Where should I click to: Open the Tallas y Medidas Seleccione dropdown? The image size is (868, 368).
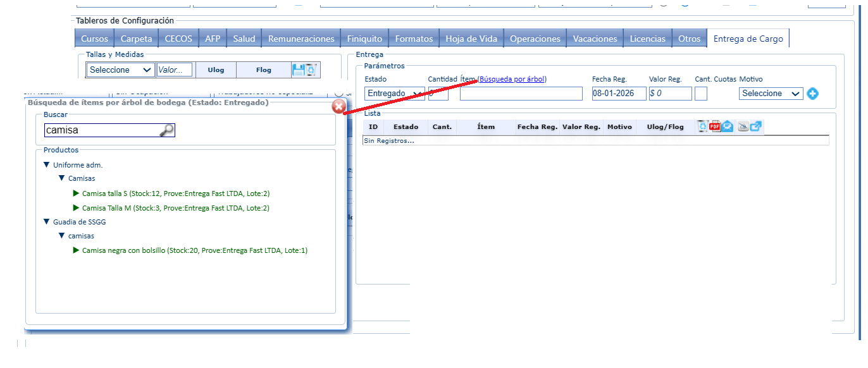point(120,70)
